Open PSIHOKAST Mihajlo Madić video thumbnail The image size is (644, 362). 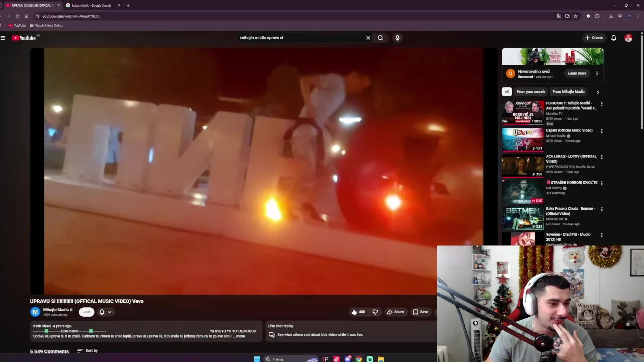click(523, 112)
